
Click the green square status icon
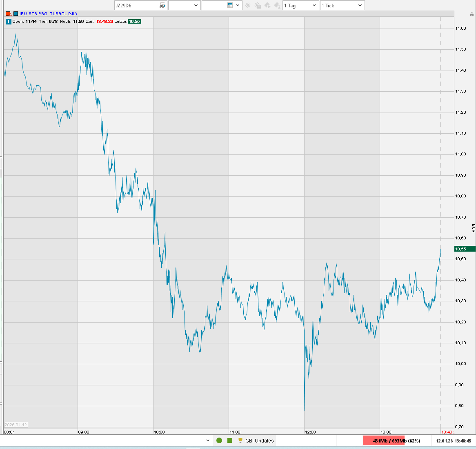(230, 440)
